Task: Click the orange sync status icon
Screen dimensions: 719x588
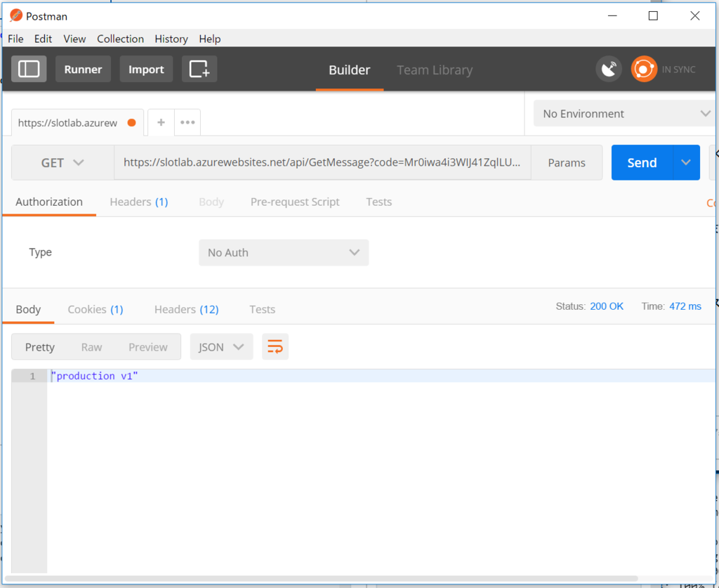Action: 644,70
